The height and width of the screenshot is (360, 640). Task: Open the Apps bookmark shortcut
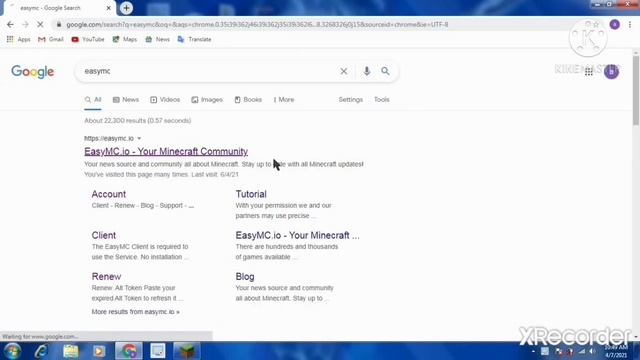(x=19, y=39)
